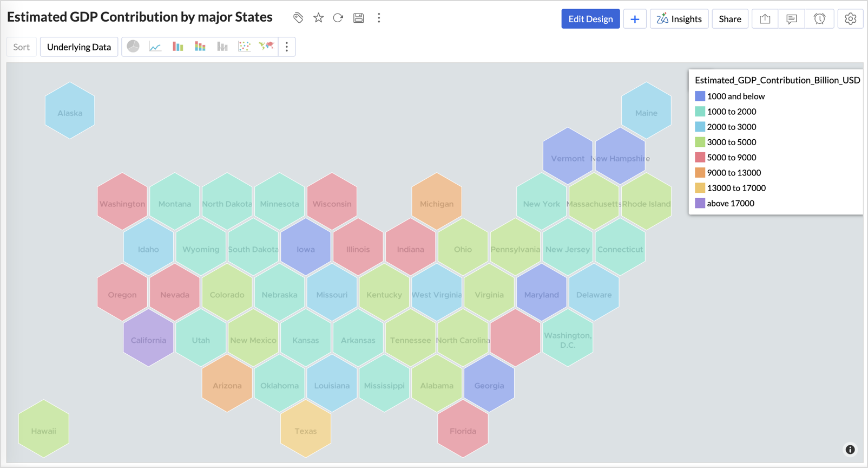Select the Texas hexagon

click(306, 429)
